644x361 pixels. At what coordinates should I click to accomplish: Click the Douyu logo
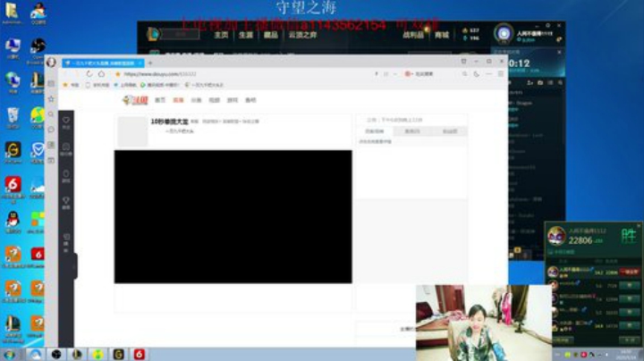(x=135, y=100)
